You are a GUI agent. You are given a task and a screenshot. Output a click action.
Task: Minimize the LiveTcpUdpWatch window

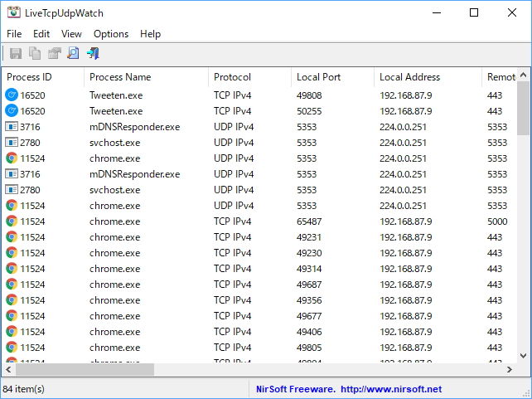click(x=437, y=13)
